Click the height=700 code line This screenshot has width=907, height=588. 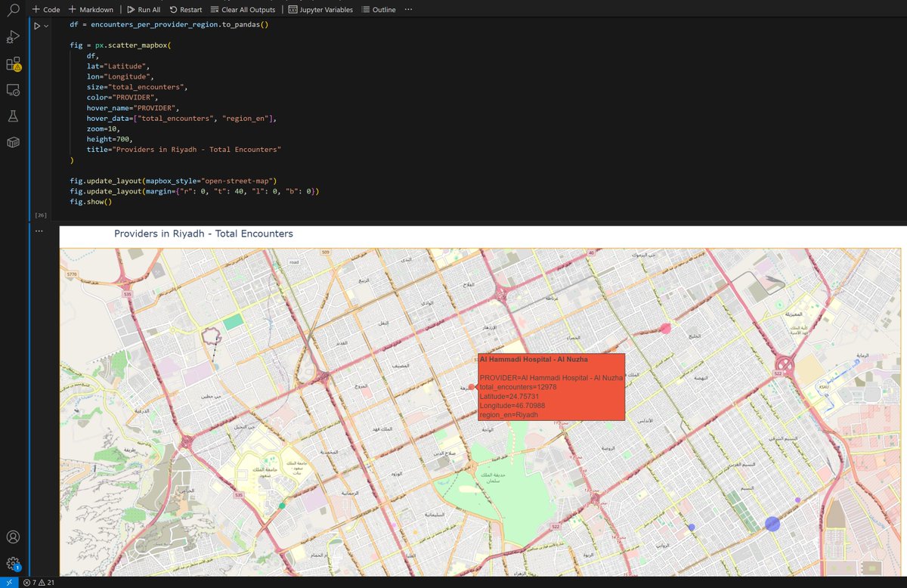110,140
